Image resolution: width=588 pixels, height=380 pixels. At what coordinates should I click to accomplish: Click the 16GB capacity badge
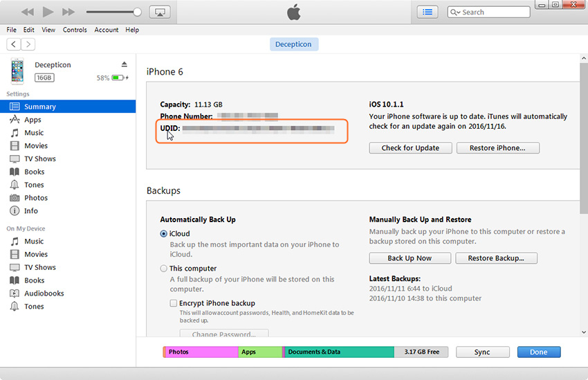(44, 78)
